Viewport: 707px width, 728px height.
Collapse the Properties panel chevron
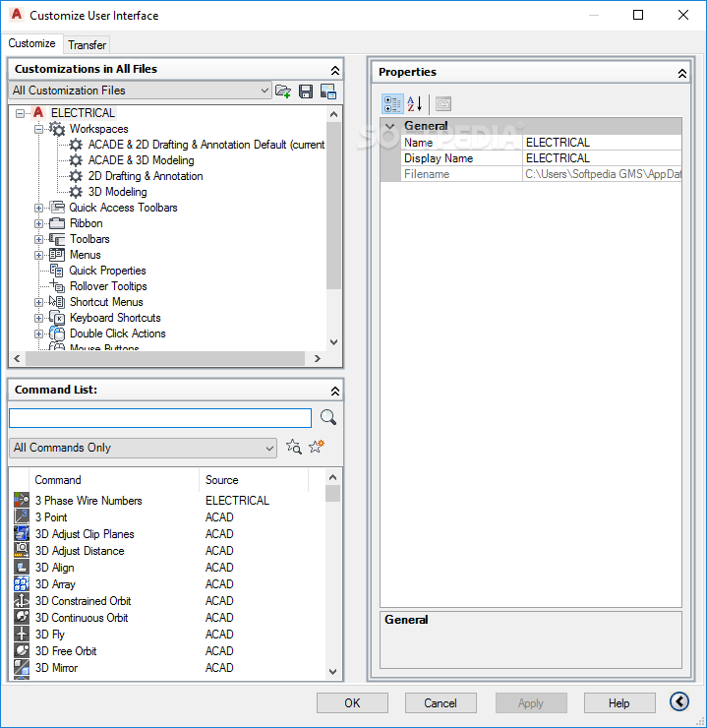682,73
